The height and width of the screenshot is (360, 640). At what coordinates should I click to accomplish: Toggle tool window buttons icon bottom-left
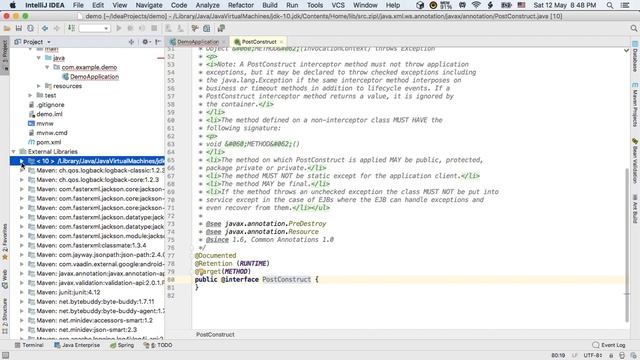pyautogui.click(x=5, y=356)
